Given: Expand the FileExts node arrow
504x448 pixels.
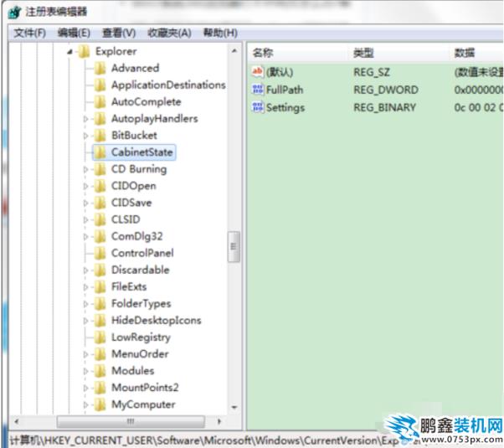Looking at the screenshot, I should [86, 287].
